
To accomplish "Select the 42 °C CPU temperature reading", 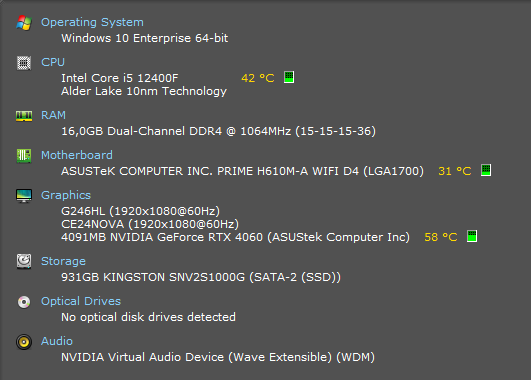I will (258, 78).
